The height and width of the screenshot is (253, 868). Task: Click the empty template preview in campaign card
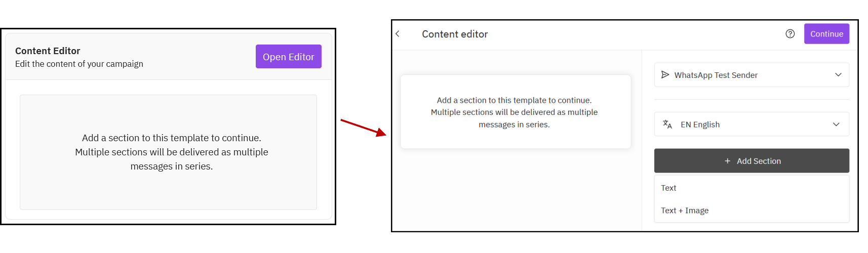tap(168, 152)
